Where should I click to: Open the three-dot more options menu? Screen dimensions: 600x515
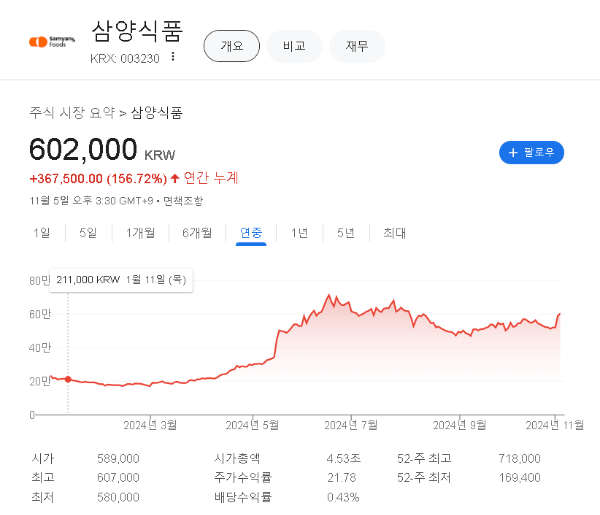click(173, 57)
